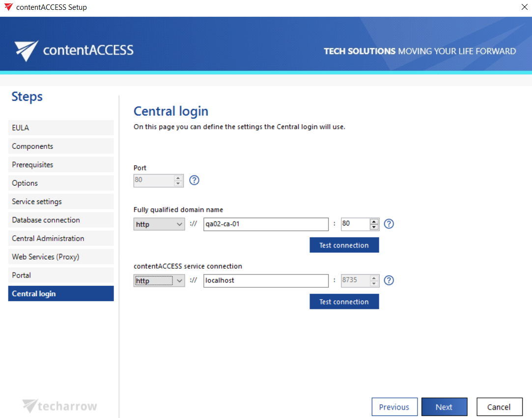Click Next to proceed

pyautogui.click(x=444, y=407)
